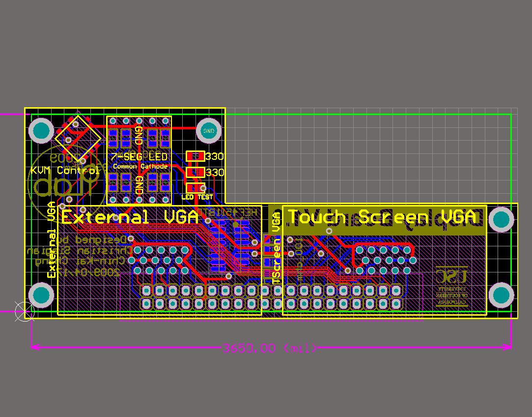Click the '7-SEG LED' silkscreen label
532x417 pixels.
click(139, 157)
